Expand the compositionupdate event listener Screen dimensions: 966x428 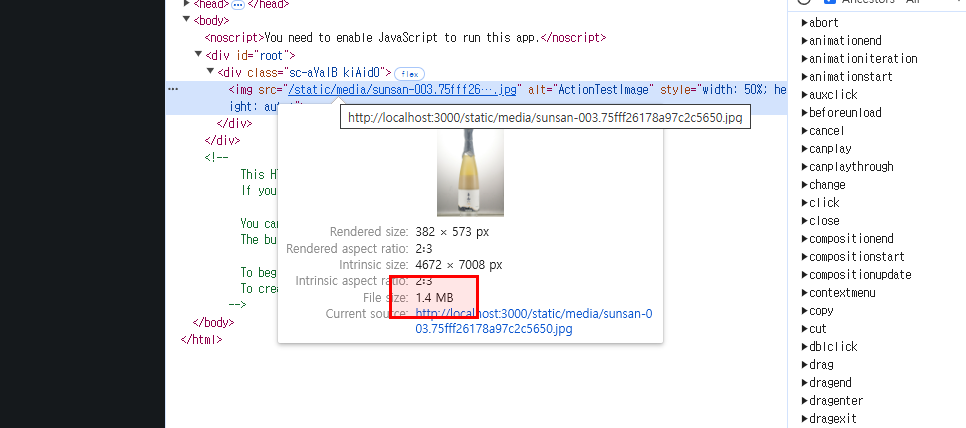(x=805, y=275)
